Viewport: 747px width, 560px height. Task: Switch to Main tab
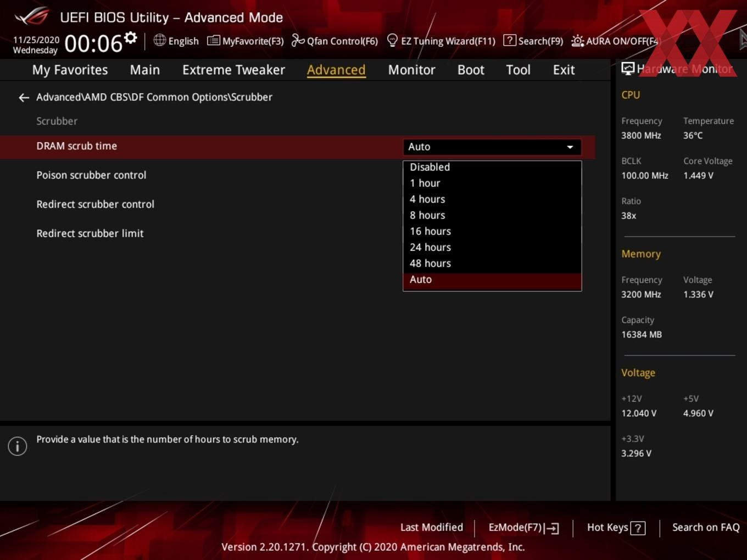[145, 70]
